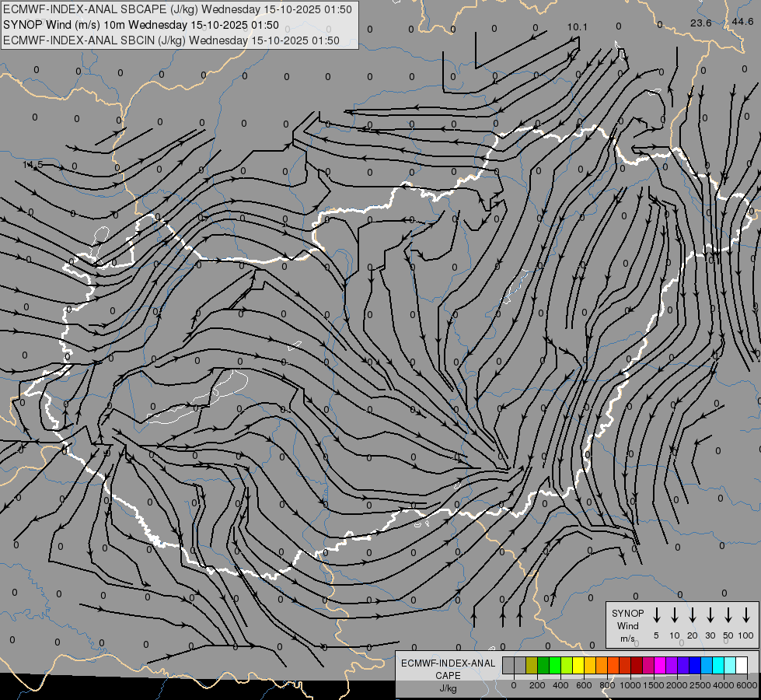The image size is (761, 700).
Task: Click the SBCIN title line
Action: coord(171,40)
